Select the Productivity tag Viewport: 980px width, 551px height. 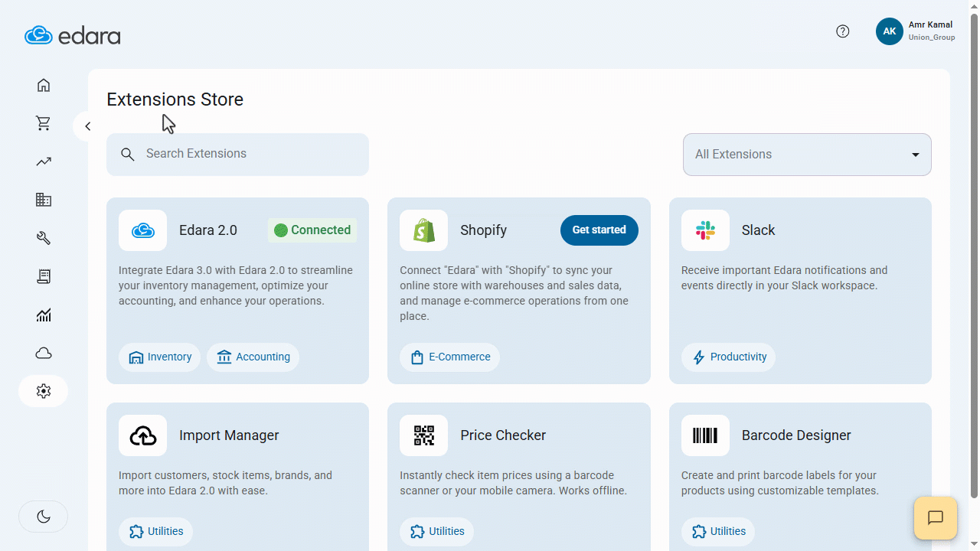pos(728,357)
